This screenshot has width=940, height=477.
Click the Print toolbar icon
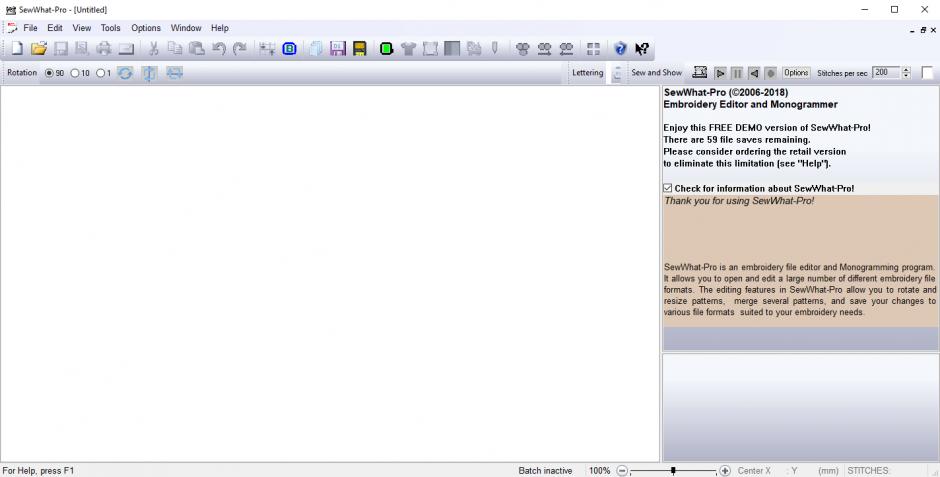(104, 49)
